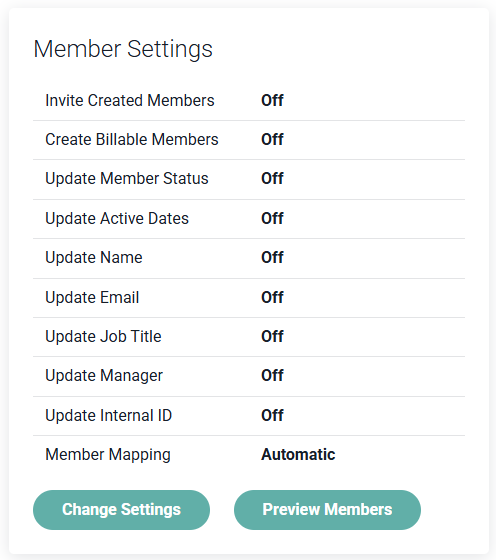Click the Off value beside Update Email
Viewport: 496px width, 560px height.
click(x=272, y=298)
